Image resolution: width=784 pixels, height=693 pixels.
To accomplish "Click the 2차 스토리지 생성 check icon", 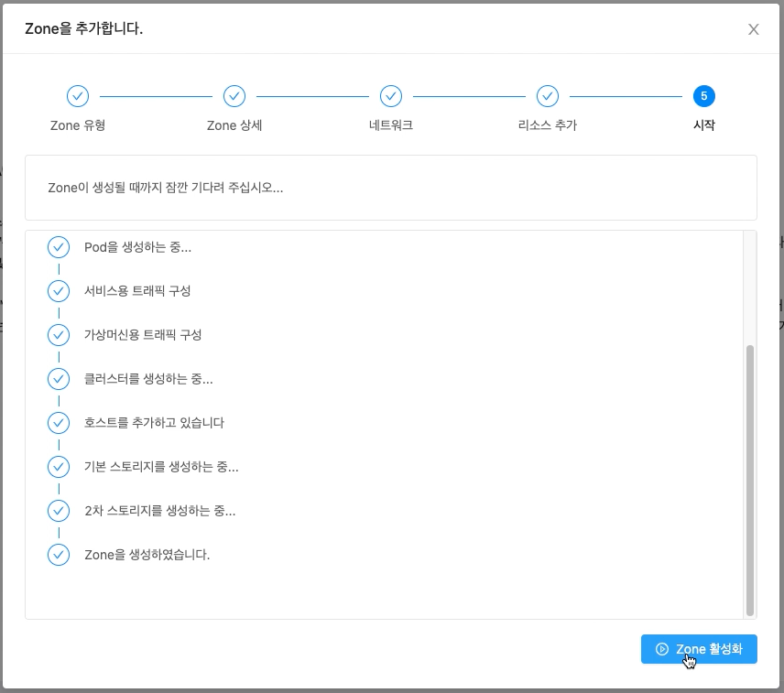I will [x=59, y=511].
